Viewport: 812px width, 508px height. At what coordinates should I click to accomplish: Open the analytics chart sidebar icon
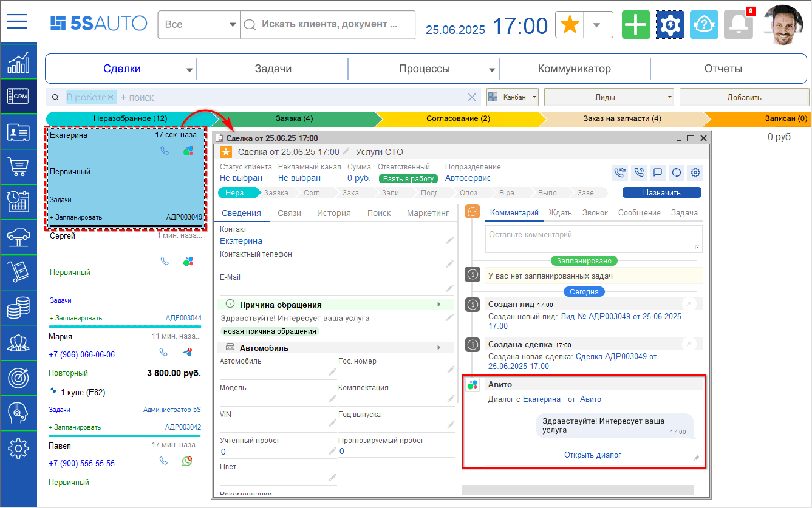pyautogui.click(x=18, y=62)
